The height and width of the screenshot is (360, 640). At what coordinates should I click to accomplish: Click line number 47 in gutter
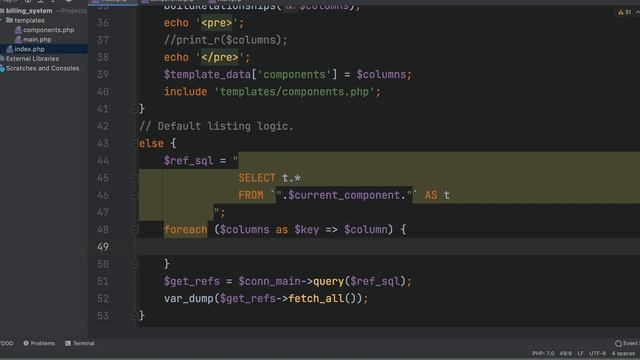click(103, 212)
